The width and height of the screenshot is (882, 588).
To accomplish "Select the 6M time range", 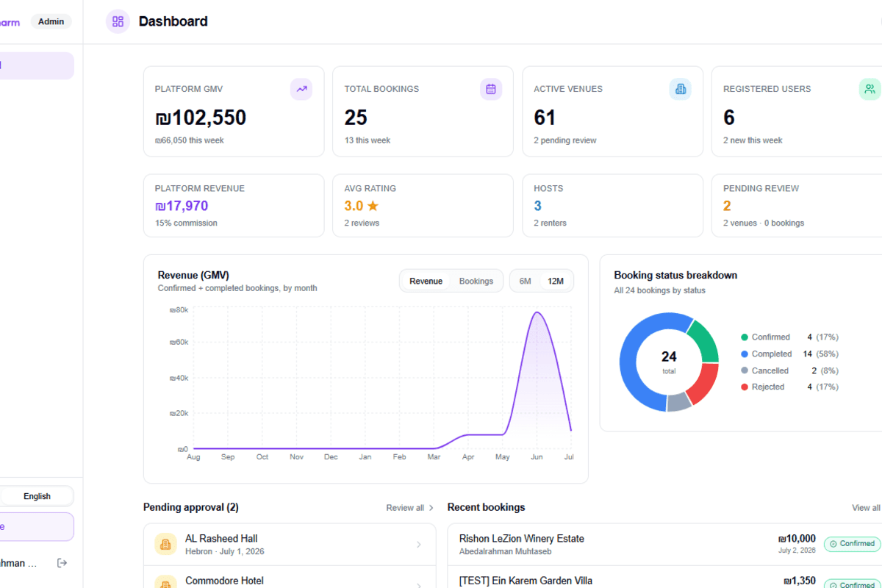I will point(525,281).
